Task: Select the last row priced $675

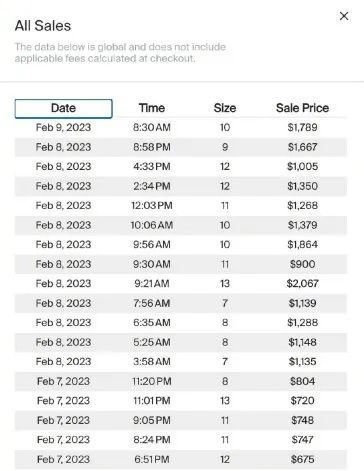Action: (x=181, y=459)
